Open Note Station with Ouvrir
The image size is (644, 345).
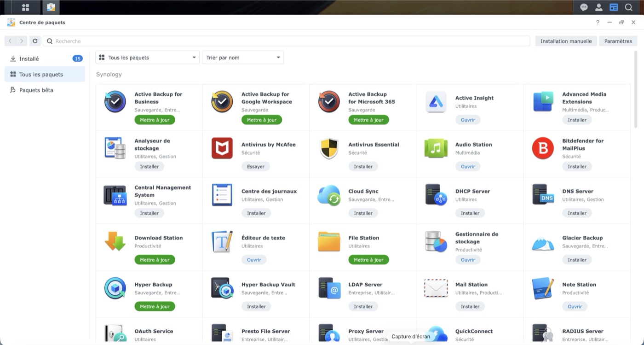click(x=575, y=306)
